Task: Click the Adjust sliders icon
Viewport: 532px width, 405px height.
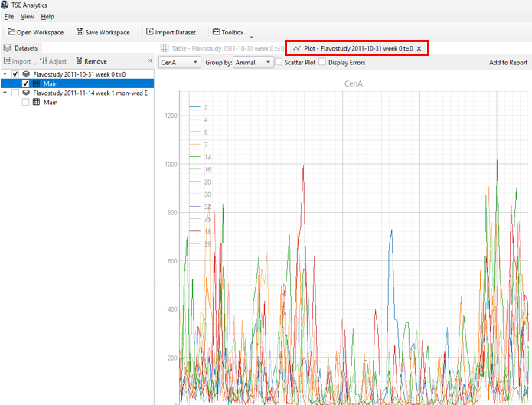Action: coord(44,61)
